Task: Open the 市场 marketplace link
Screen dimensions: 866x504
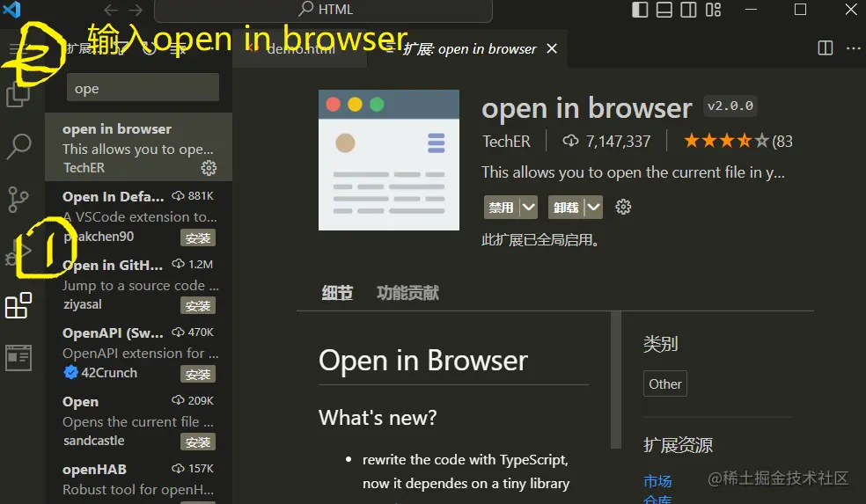Action: pos(657,481)
